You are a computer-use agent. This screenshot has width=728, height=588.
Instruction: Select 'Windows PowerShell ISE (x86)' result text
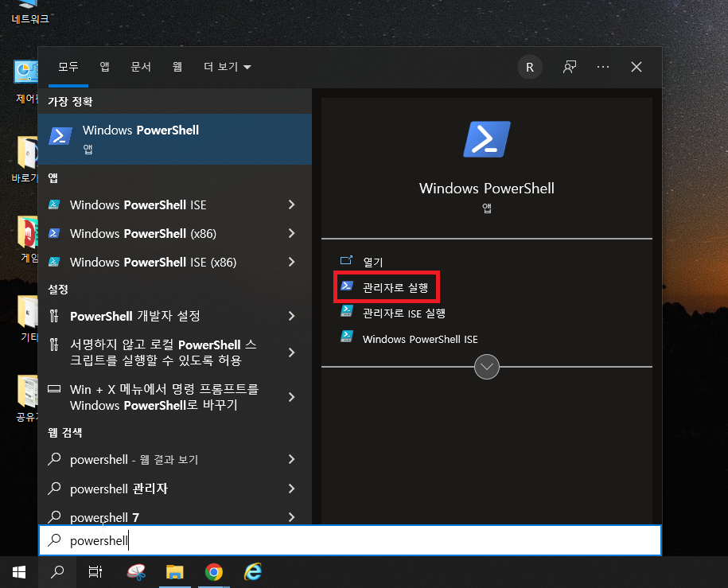[154, 263]
